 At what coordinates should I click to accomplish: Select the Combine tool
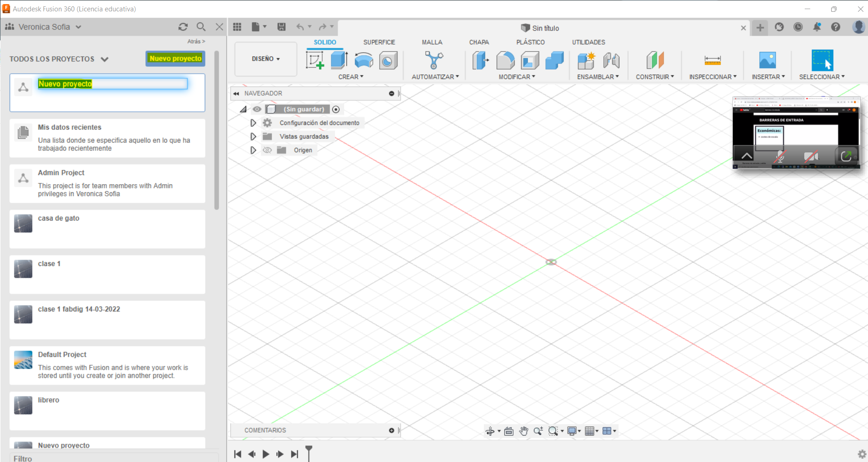554,60
